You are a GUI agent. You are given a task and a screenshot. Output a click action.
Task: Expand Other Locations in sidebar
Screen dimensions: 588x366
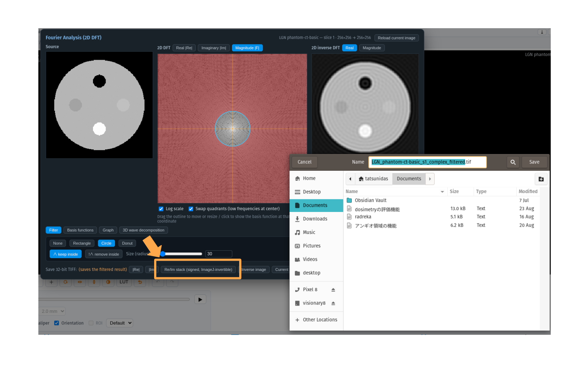click(316, 320)
